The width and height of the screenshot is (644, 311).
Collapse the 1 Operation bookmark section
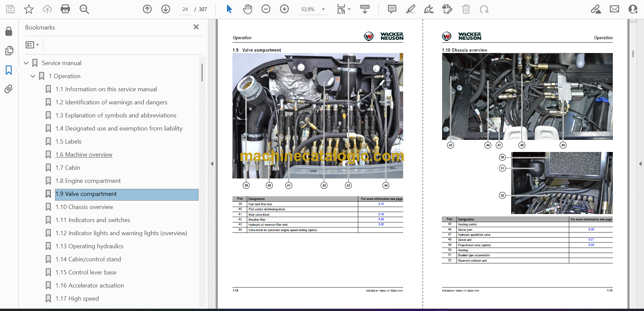pos(33,76)
